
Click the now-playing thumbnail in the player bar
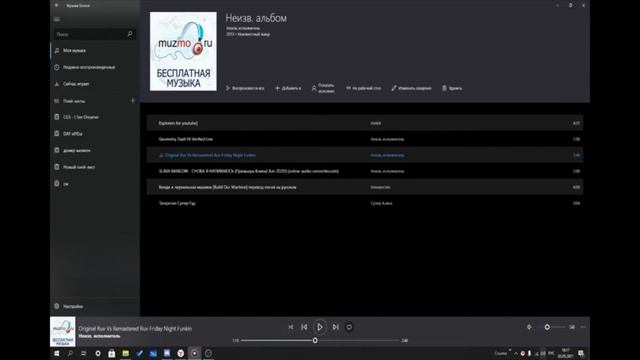coord(63,332)
